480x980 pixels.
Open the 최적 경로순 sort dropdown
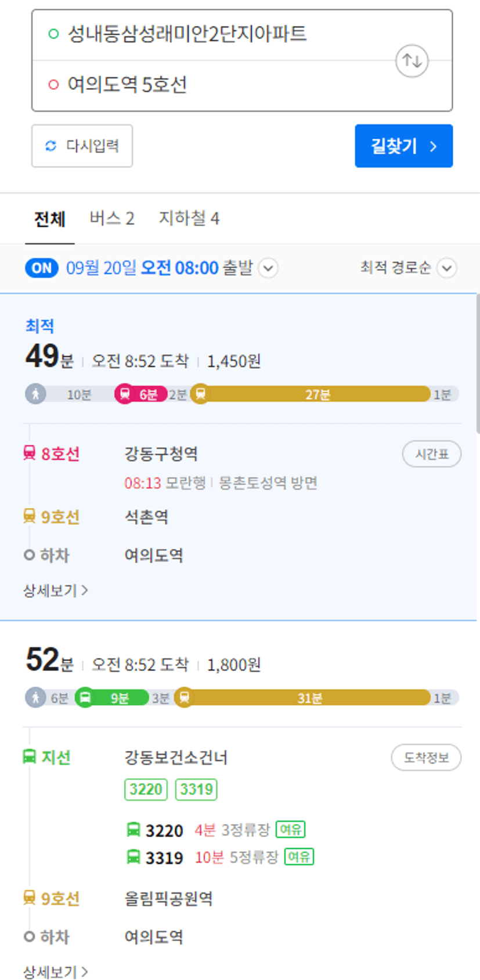(446, 268)
